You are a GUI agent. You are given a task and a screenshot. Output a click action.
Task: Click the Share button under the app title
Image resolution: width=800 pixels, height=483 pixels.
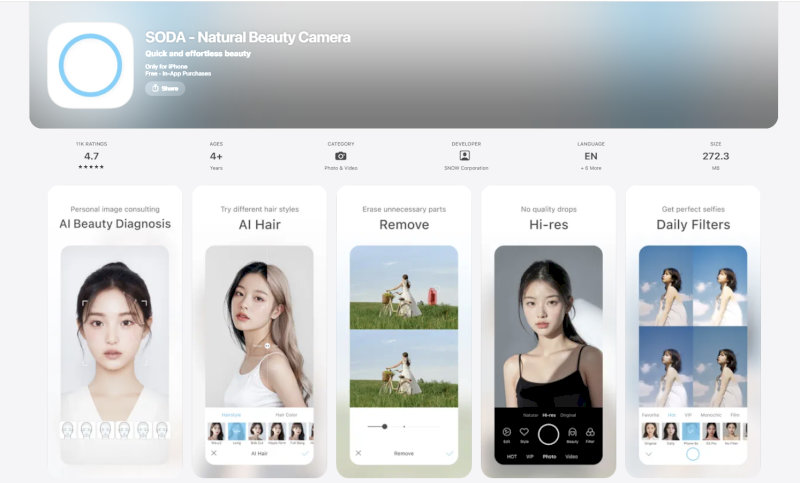tap(165, 88)
